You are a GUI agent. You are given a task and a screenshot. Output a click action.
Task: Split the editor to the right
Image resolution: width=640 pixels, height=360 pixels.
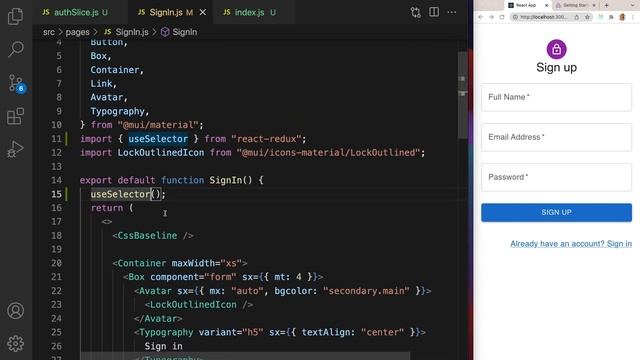point(434,12)
